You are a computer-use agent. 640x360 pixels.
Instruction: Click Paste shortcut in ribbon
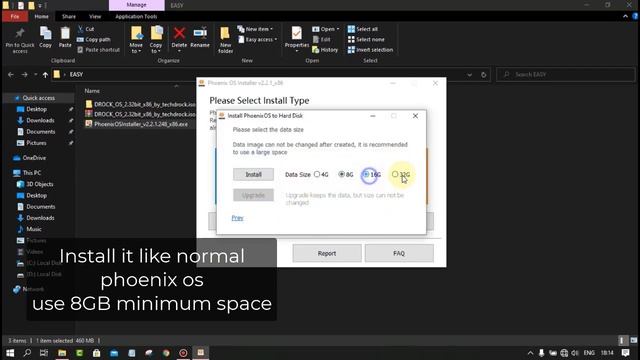(98, 50)
